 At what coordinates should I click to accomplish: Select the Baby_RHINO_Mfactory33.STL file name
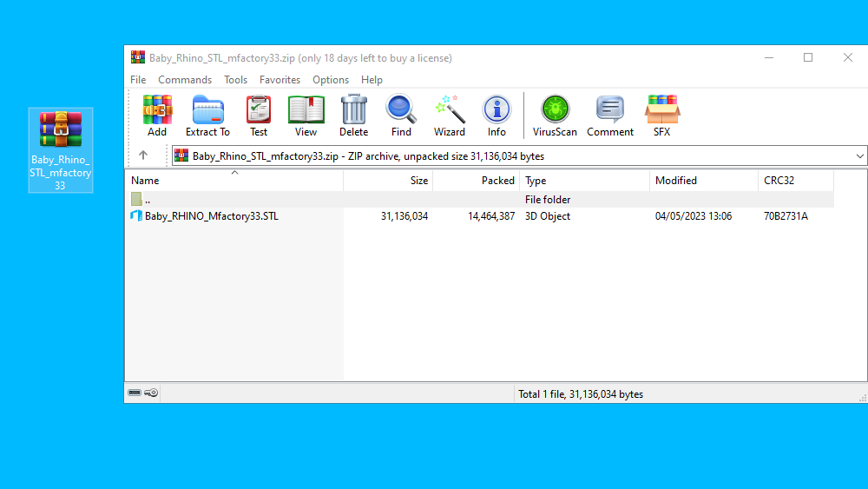coord(212,216)
